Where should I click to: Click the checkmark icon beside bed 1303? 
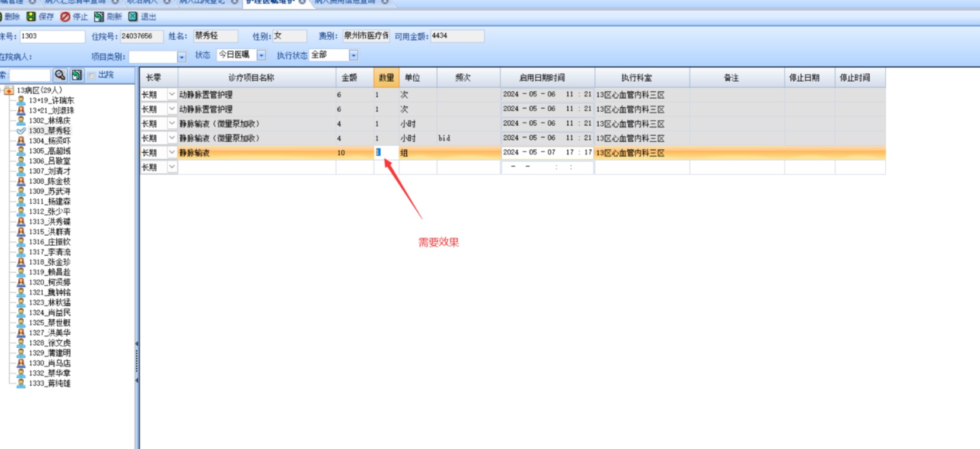pos(21,130)
